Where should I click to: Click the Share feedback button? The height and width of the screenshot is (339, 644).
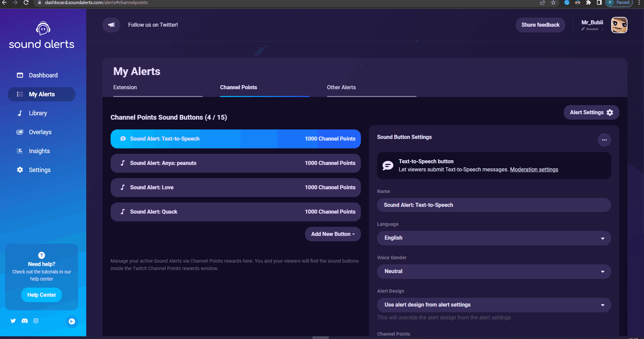click(x=540, y=25)
